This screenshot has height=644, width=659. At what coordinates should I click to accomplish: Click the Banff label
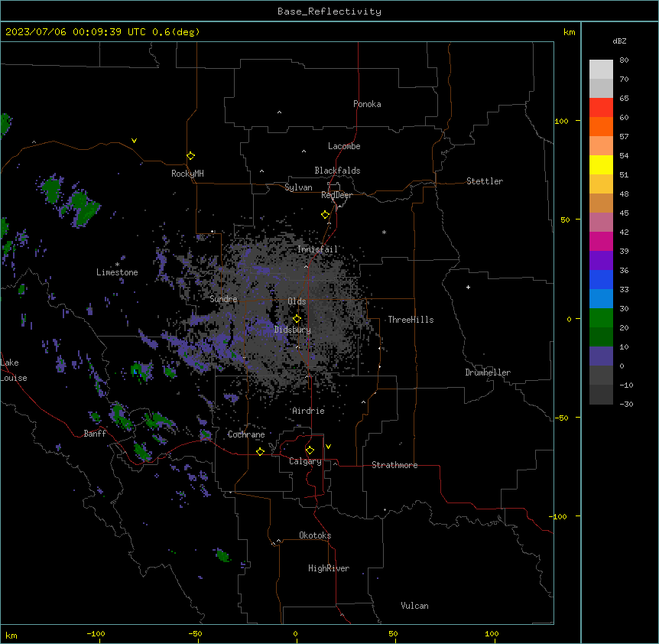[x=95, y=434]
